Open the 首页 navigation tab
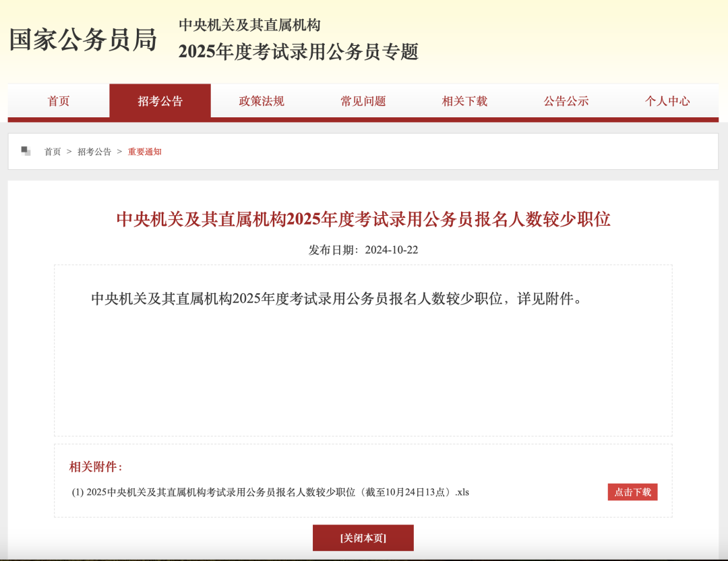The height and width of the screenshot is (561, 728). click(59, 100)
